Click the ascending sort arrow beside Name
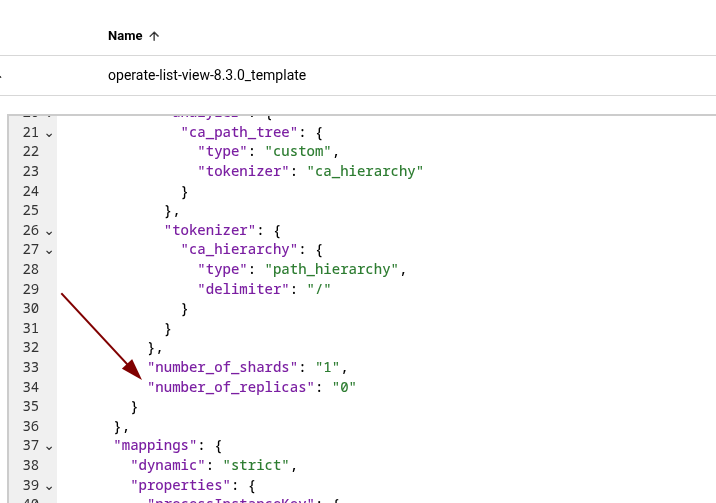Viewport: 716px width, 503px height. point(154,36)
